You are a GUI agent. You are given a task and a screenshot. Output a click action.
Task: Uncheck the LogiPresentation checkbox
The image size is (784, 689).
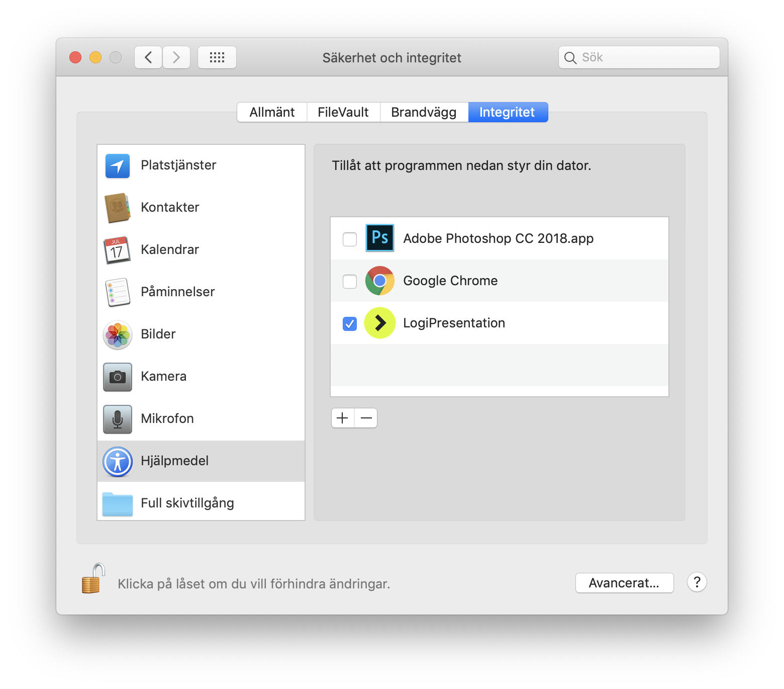click(350, 323)
